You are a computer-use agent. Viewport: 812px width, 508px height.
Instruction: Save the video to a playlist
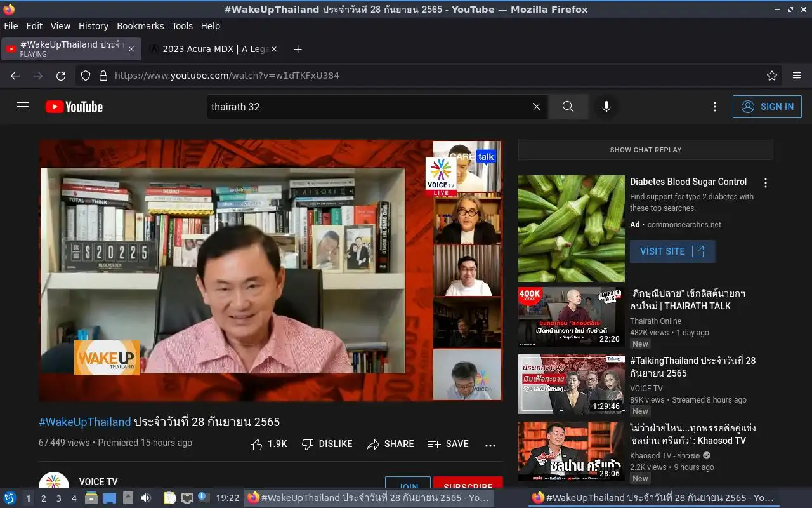point(449,444)
